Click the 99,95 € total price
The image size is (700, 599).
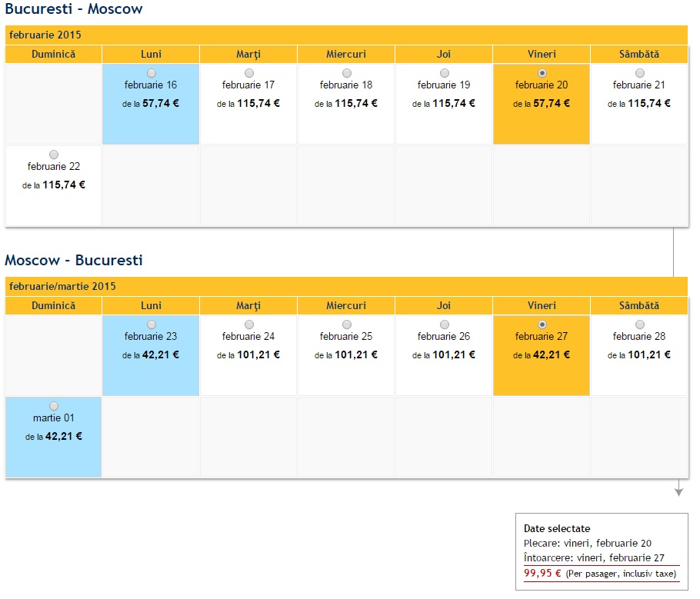pyautogui.click(x=543, y=573)
